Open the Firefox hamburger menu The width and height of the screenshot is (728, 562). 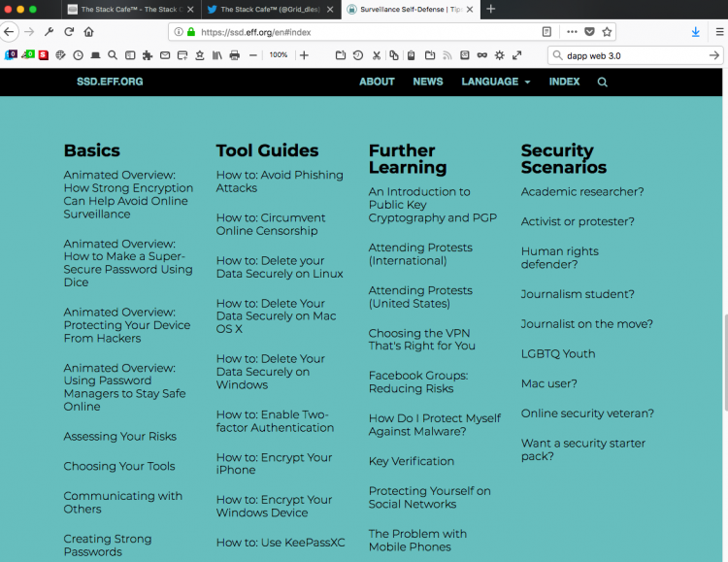pyautogui.click(x=719, y=32)
